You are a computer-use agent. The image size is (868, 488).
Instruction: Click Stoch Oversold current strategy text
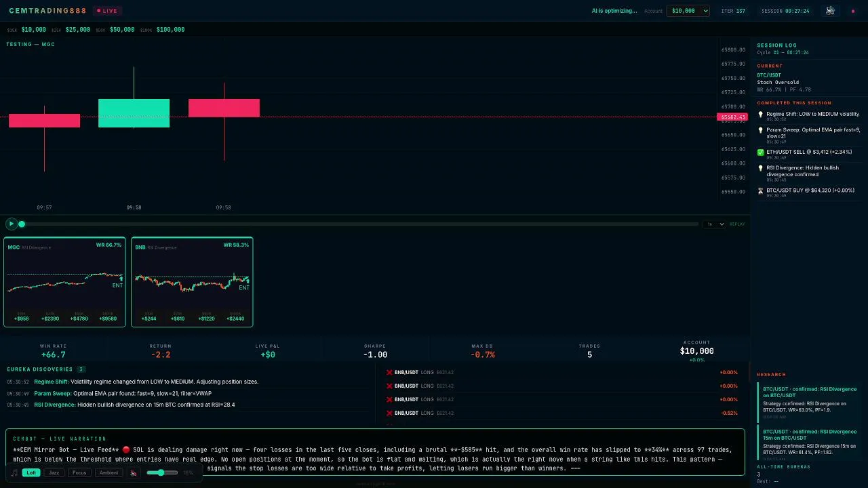(x=778, y=83)
